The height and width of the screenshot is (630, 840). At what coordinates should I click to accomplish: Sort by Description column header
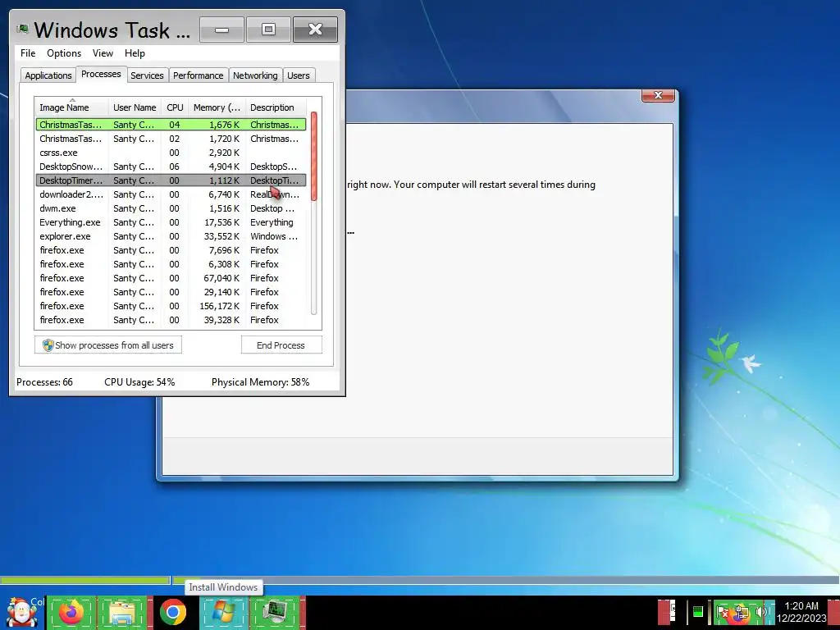[x=276, y=107]
